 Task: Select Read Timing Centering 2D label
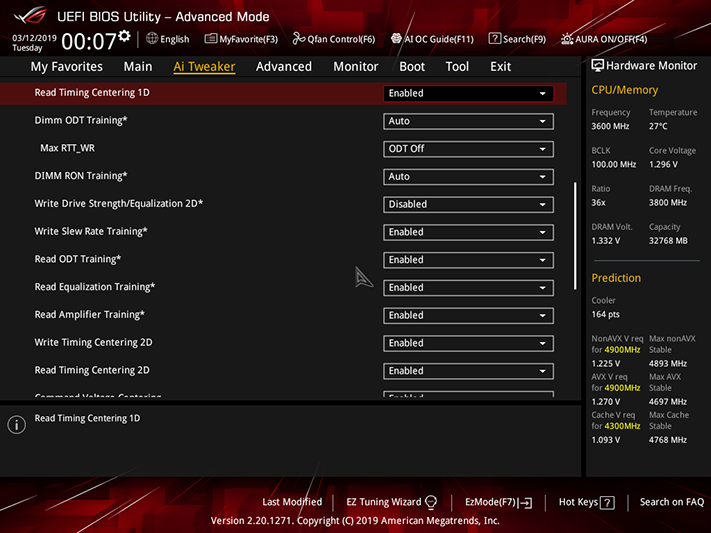[x=92, y=370]
